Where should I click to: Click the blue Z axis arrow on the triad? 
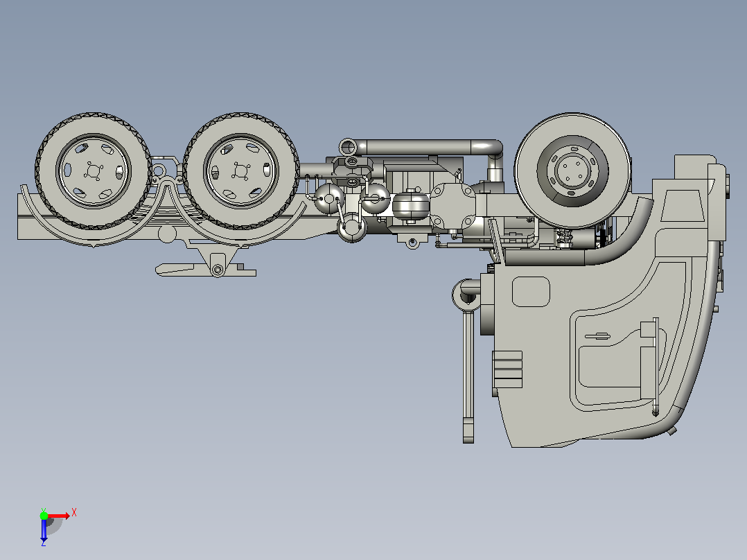[x=44, y=531]
